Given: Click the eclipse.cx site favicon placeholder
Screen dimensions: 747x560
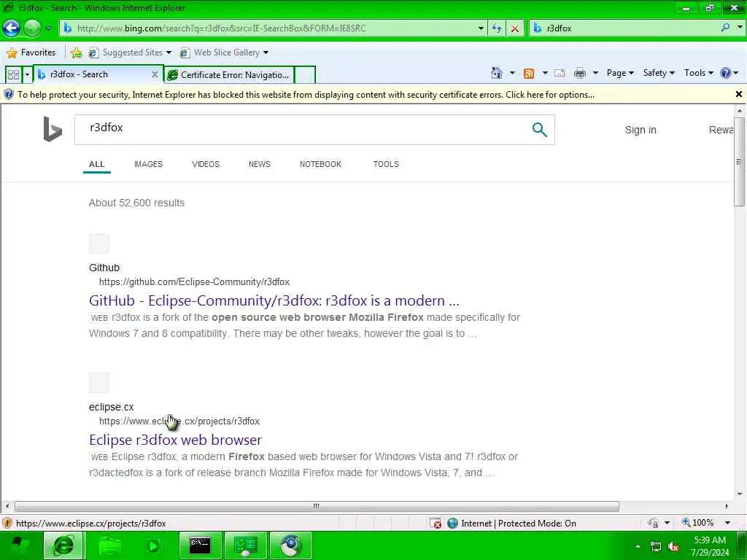Looking at the screenshot, I should [x=99, y=383].
